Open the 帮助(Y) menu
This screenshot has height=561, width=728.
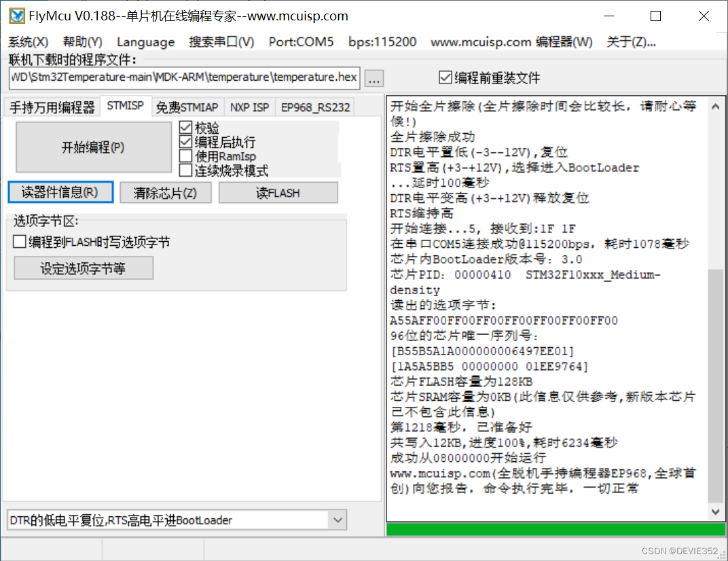tap(81, 41)
